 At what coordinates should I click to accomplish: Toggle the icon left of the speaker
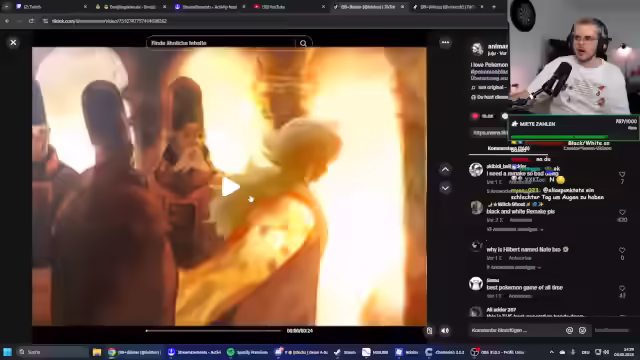[x=429, y=331]
